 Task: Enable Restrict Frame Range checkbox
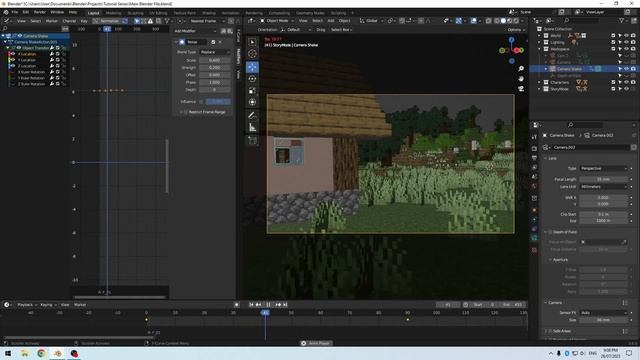(x=185, y=112)
